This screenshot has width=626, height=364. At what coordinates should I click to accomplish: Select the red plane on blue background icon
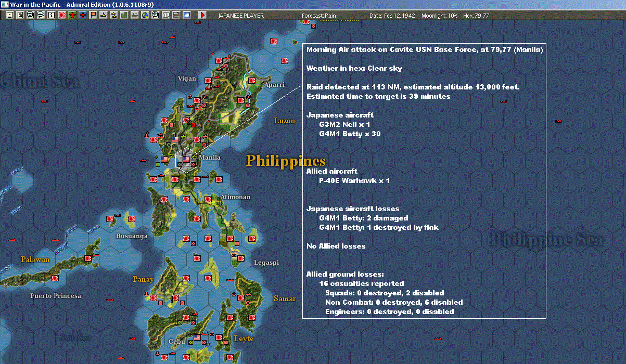(83, 16)
